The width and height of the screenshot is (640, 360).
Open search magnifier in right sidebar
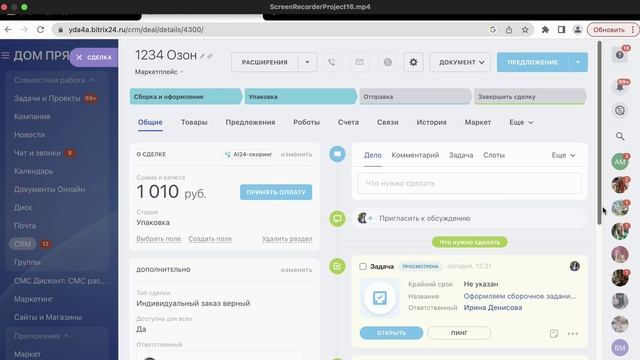(x=620, y=136)
